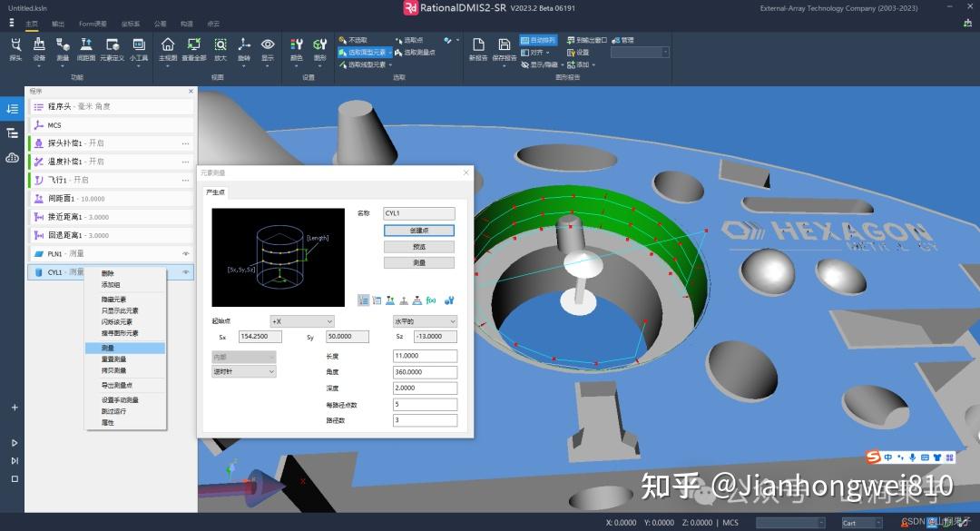Open the 元素定义 feature definition tool
The width and height of the screenshot is (980, 531).
(113, 49)
